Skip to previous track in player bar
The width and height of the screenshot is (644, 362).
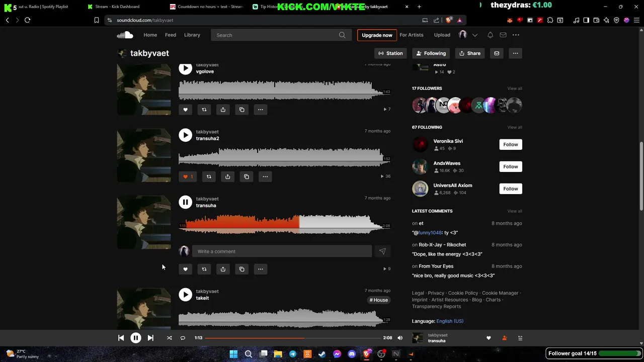pyautogui.click(x=121, y=338)
